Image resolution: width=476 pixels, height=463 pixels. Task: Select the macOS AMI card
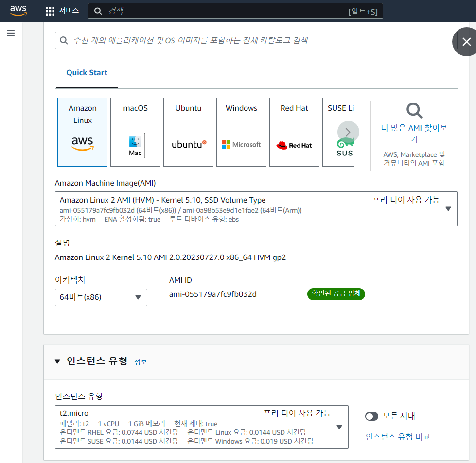click(135, 132)
